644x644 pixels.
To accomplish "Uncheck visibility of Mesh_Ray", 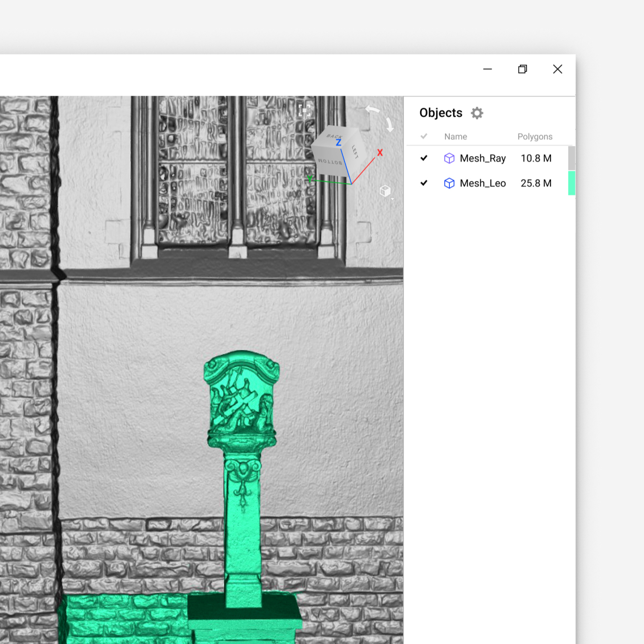I will click(x=424, y=158).
